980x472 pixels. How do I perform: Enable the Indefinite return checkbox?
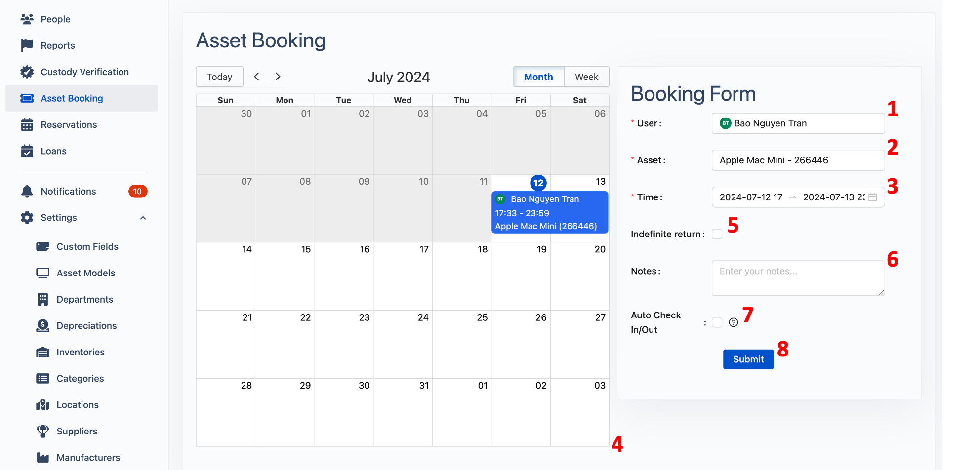click(717, 235)
